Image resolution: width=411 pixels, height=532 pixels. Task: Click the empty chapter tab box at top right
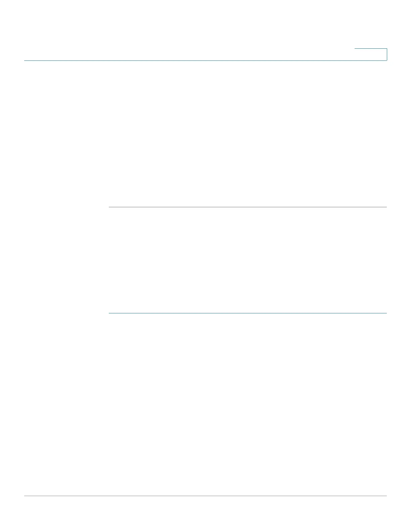[x=371, y=54]
